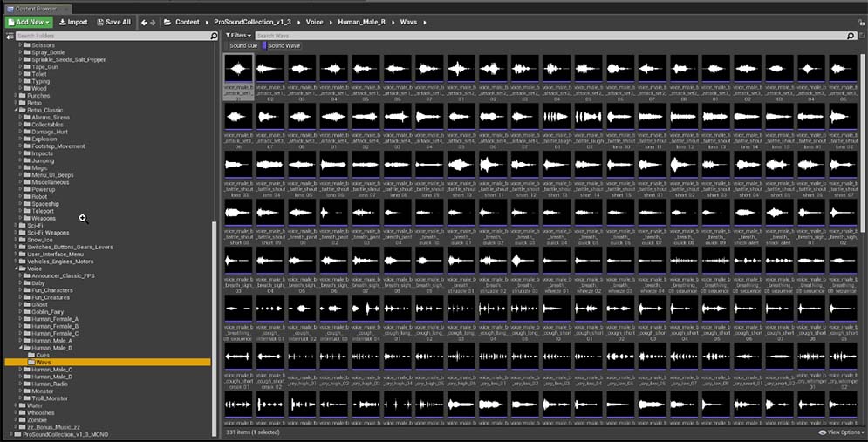This screenshot has width=868, height=442.
Task: Click the Monster folder icon
Action: tap(26, 391)
